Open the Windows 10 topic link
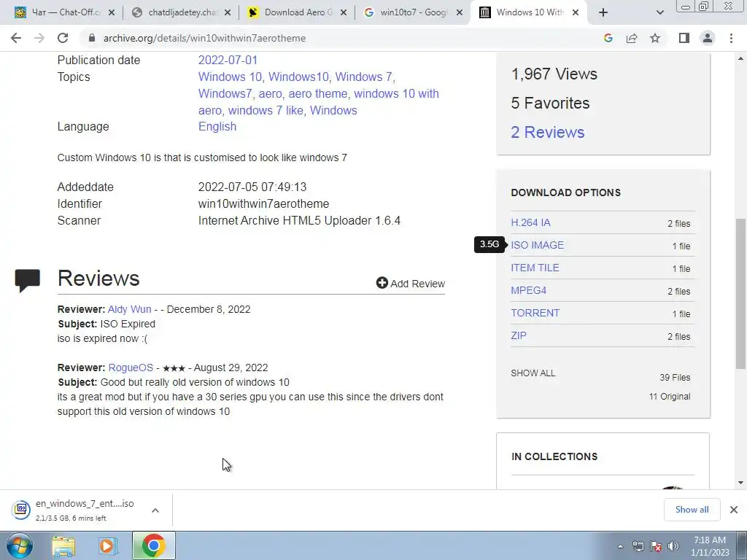Image resolution: width=747 pixels, height=560 pixels. (x=230, y=77)
